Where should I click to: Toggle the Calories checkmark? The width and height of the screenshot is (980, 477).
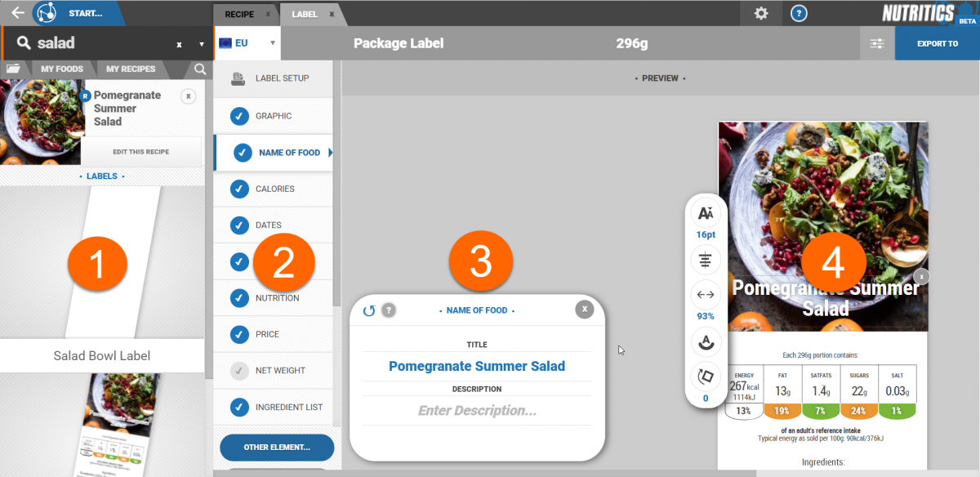coord(239,189)
